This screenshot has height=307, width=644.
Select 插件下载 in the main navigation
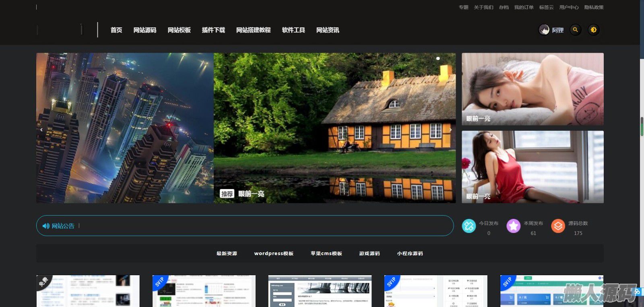click(213, 30)
